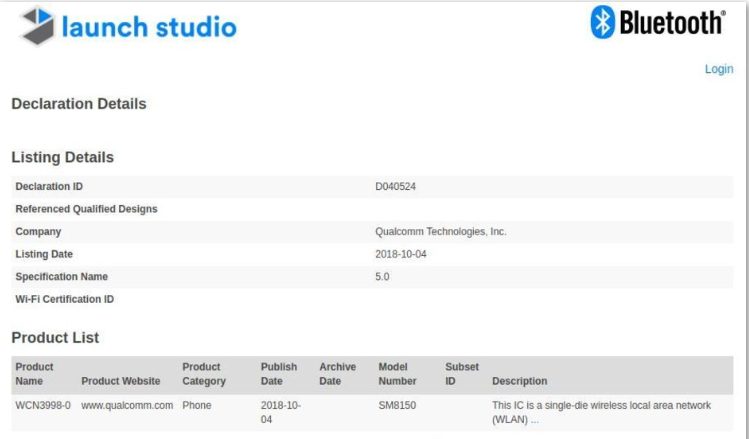The height and width of the screenshot is (439, 749).
Task: Click the Specification Name value 5.0
Action: click(382, 277)
